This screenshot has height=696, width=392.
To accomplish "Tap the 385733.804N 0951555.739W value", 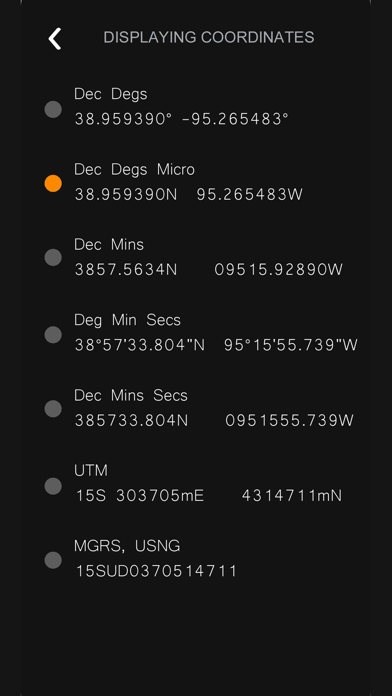I will (x=214, y=420).
